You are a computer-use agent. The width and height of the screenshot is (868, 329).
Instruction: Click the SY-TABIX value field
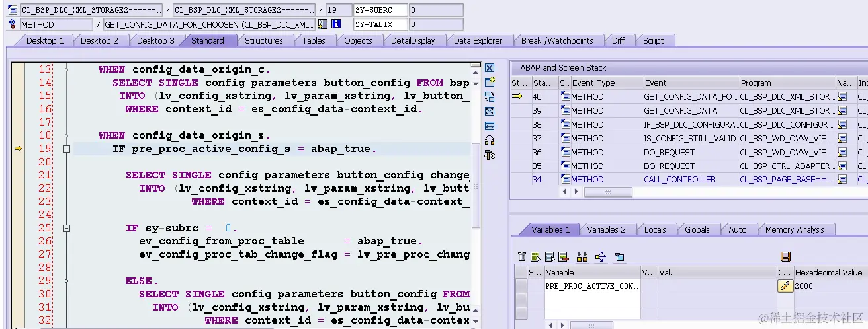[x=435, y=24]
